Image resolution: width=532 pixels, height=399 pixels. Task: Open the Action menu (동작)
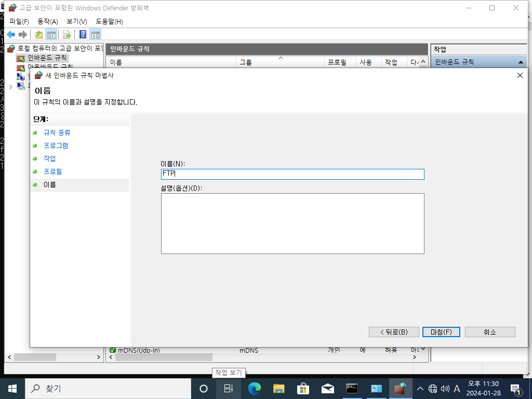[x=47, y=21]
